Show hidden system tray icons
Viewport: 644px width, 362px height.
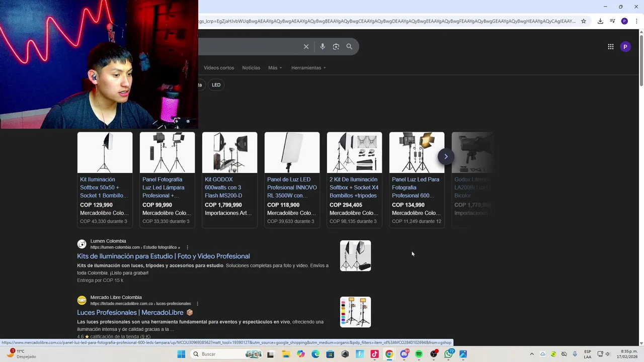(x=532, y=354)
